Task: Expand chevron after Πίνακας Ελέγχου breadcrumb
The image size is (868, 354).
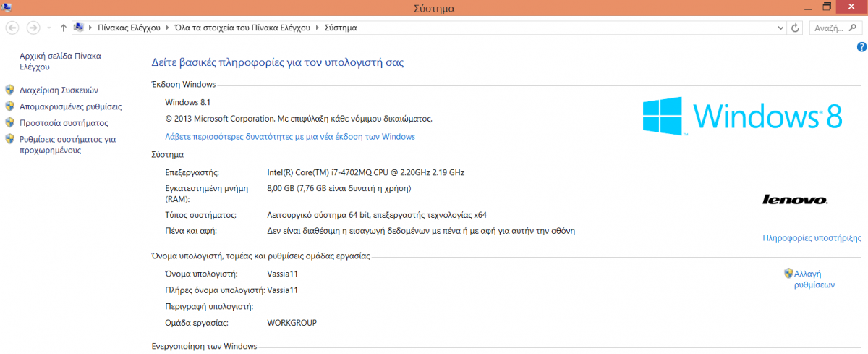Action: 167,28
